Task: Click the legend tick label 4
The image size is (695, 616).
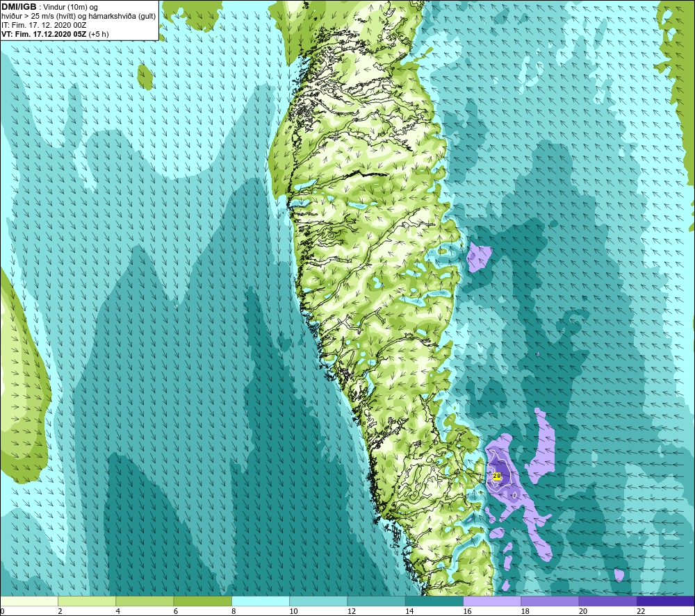Action: [118, 611]
